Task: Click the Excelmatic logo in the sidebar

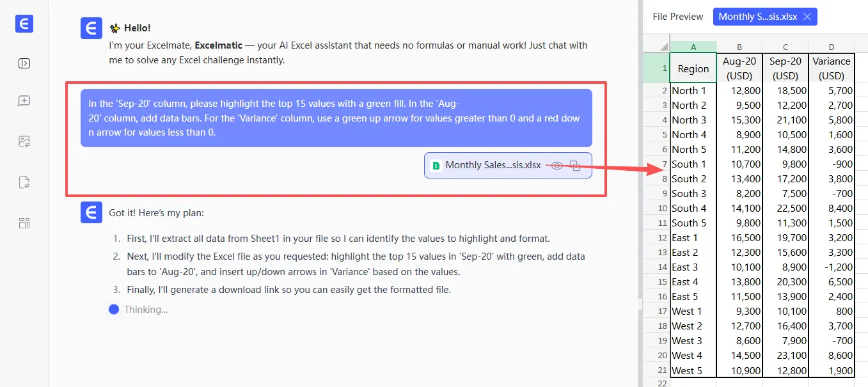Action: click(x=24, y=24)
